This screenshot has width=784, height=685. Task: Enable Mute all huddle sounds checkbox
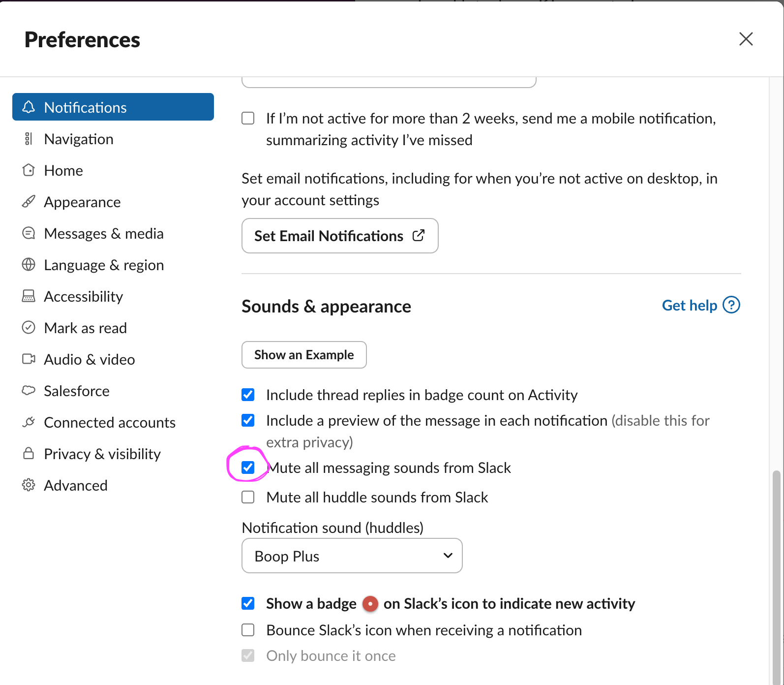[x=248, y=497]
